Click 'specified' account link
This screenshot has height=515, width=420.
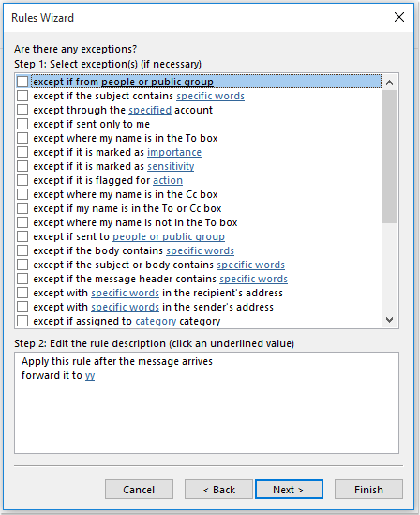(150, 110)
